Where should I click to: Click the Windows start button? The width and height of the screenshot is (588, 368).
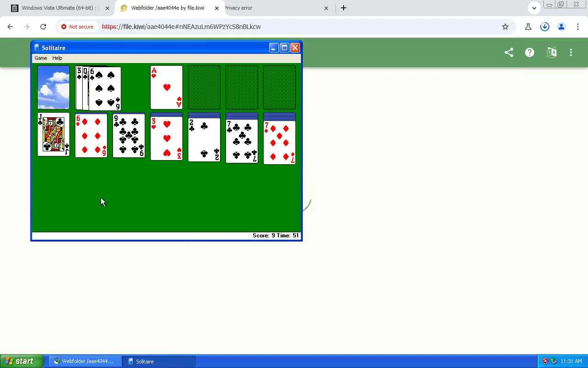pos(22,361)
